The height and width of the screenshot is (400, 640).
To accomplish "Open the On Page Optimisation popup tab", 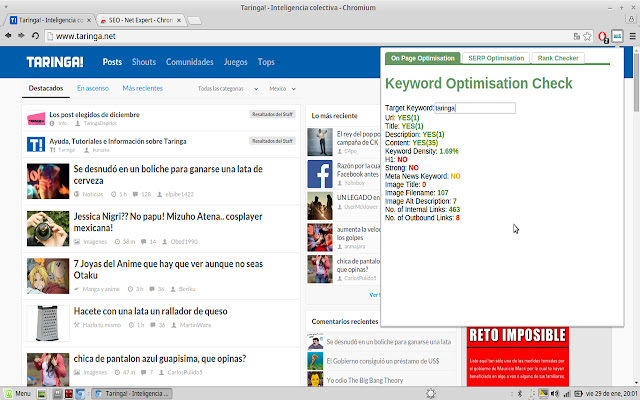I will point(422,58).
